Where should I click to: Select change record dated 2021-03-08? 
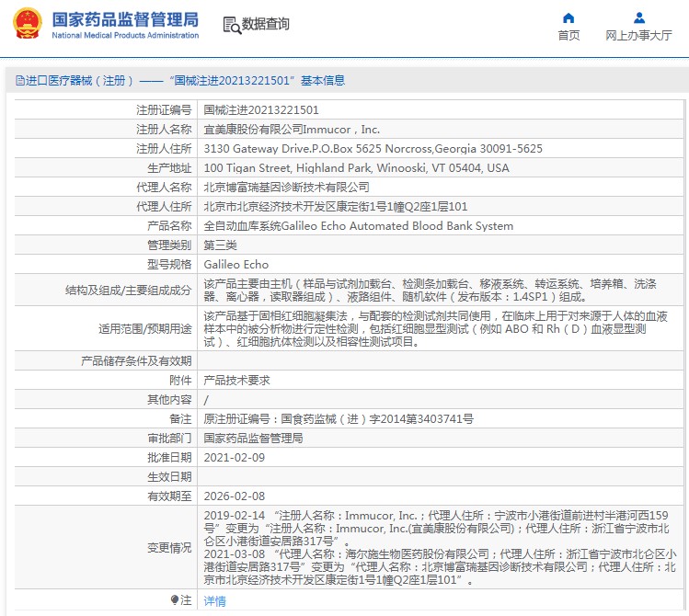440,567
